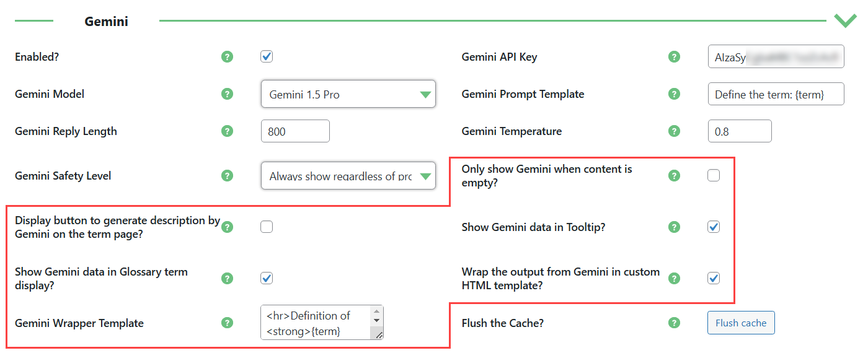868x353 pixels.
Task: Open help icon for Show Gemini data in Tooltip?
Action: click(x=675, y=227)
